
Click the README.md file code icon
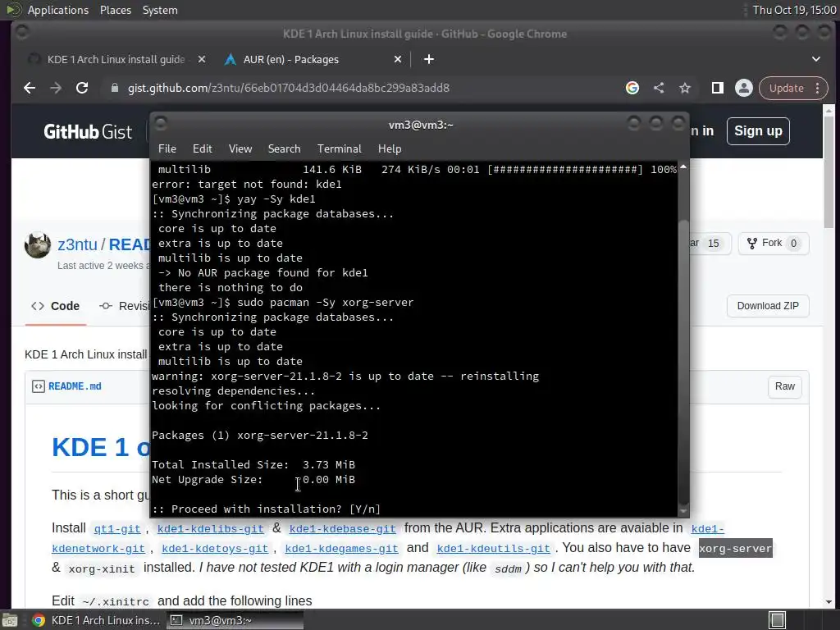(x=38, y=386)
